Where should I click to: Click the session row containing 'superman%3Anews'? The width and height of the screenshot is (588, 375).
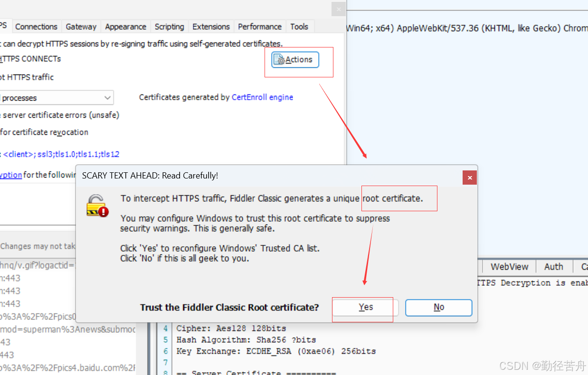[68, 329]
